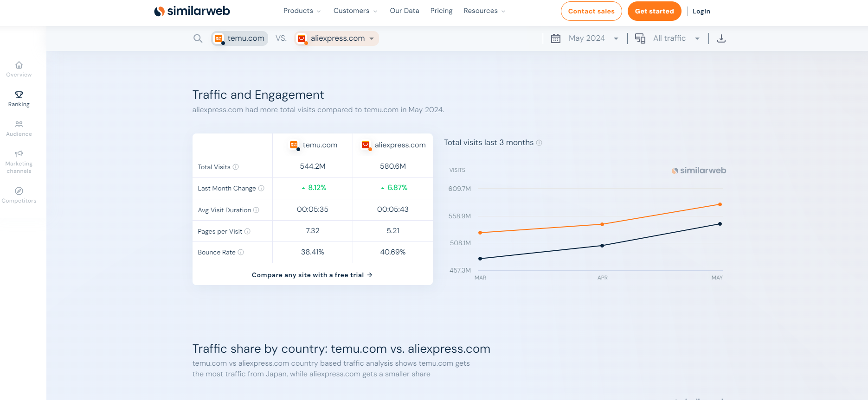Click Compare any site with a free trial
The image size is (868, 400).
pyautogui.click(x=312, y=275)
